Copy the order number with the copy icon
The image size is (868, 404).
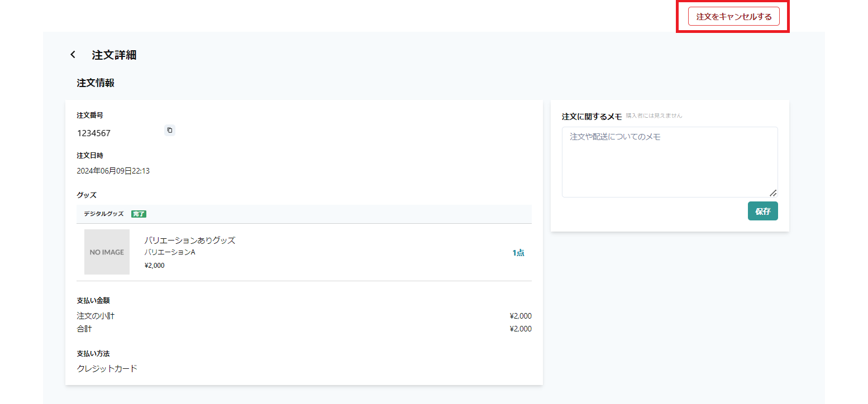[170, 130]
